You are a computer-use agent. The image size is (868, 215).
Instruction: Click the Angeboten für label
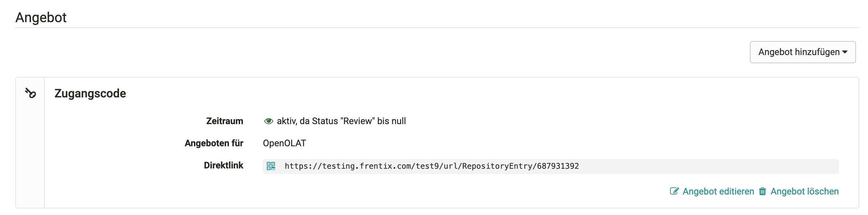click(214, 143)
